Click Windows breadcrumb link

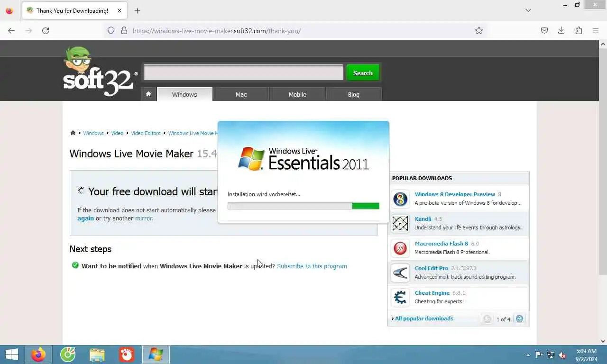pyautogui.click(x=93, y=133)
